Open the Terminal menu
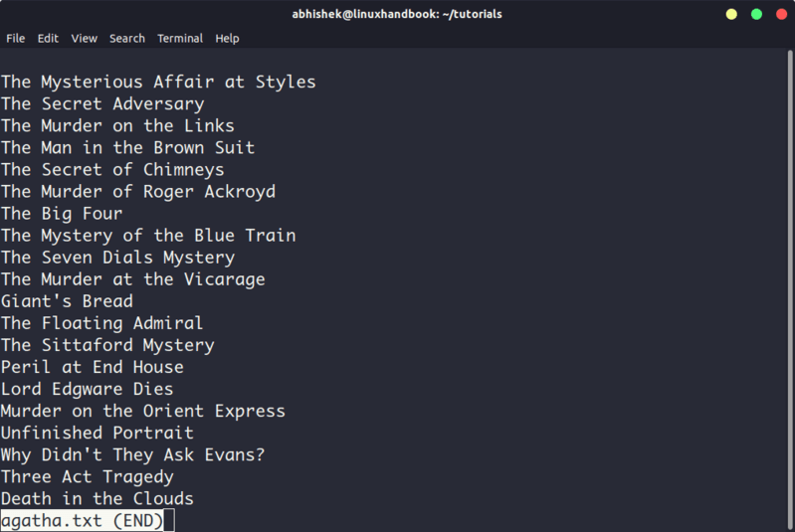This screenshot has width=795, height=532. (x=180, y=39)
